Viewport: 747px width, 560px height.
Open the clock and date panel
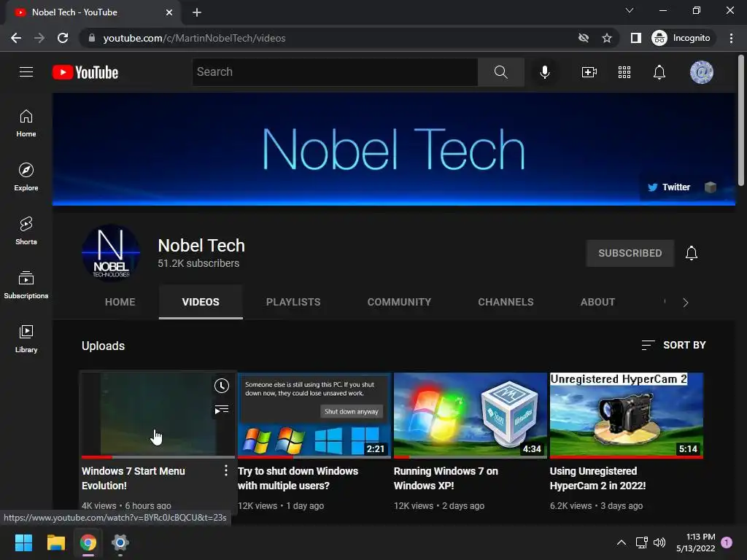695,542
